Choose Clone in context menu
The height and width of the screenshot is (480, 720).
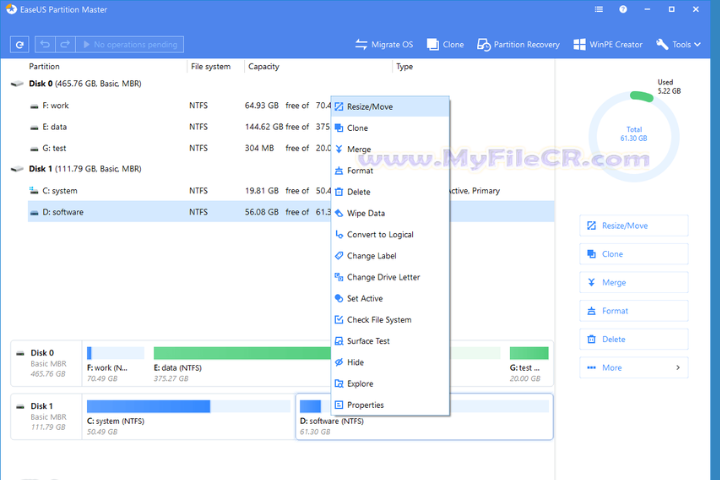coord(390,128)
